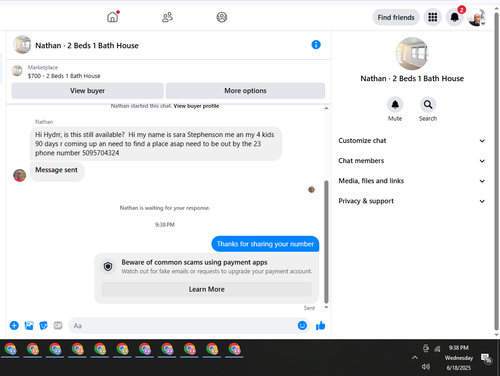Expand the Chat members section
Viewport: 500px width, 376px height.
coord(412,161)
